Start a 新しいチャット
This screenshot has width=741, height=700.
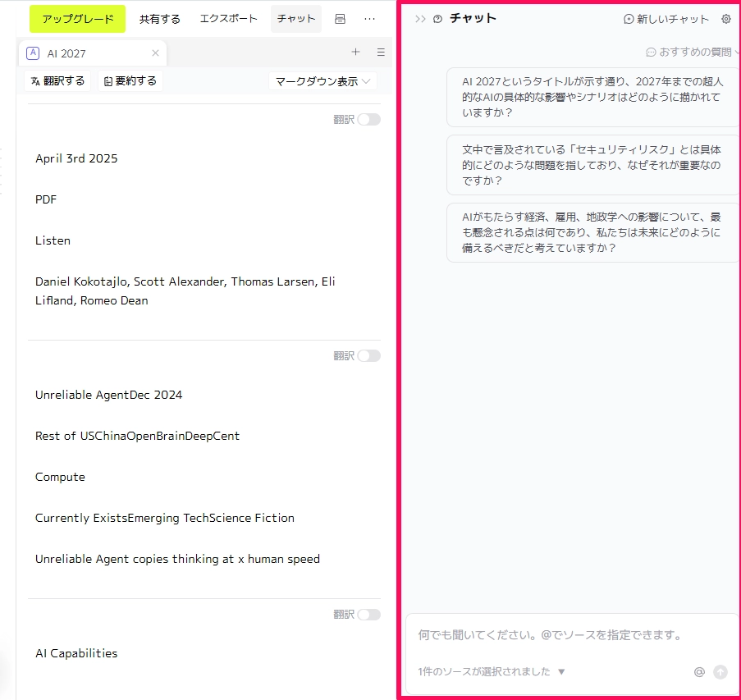coord(666,19)
